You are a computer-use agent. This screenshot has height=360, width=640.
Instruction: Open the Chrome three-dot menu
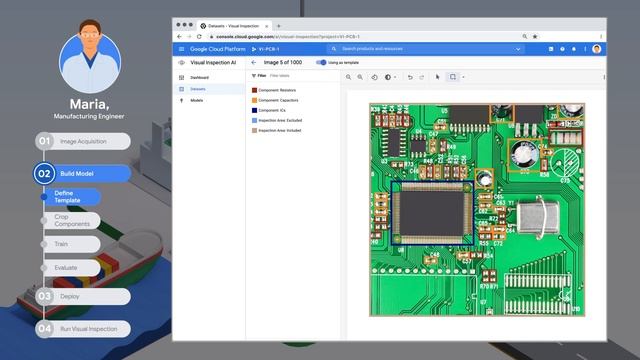(x=601, y=36)
